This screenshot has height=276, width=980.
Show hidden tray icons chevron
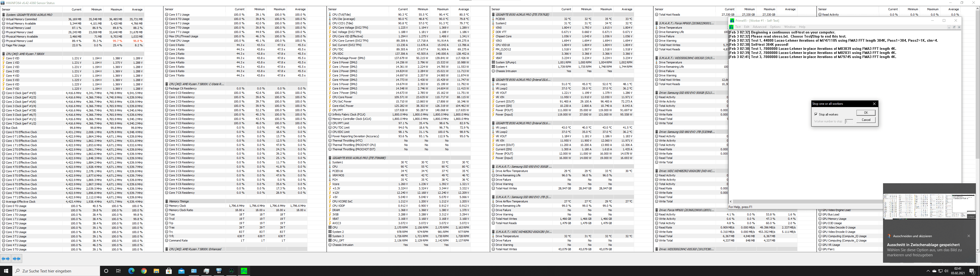[929, 271]
